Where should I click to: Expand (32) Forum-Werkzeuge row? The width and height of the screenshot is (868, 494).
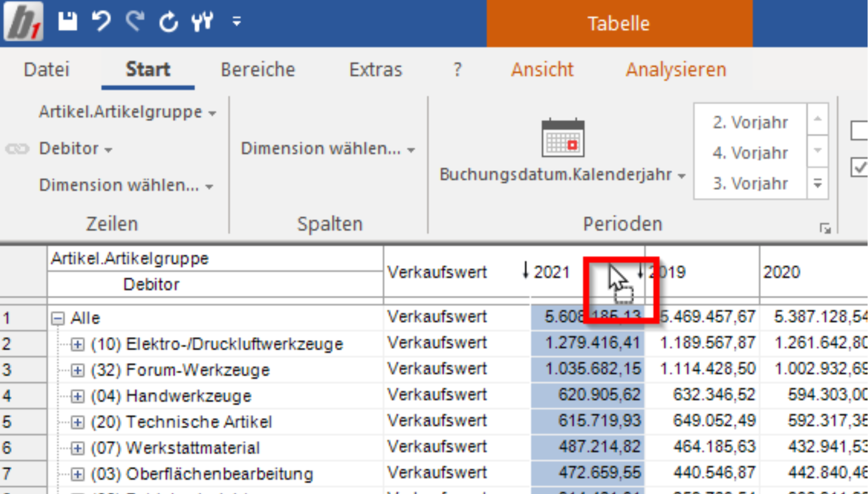click(x=78, y=370)
